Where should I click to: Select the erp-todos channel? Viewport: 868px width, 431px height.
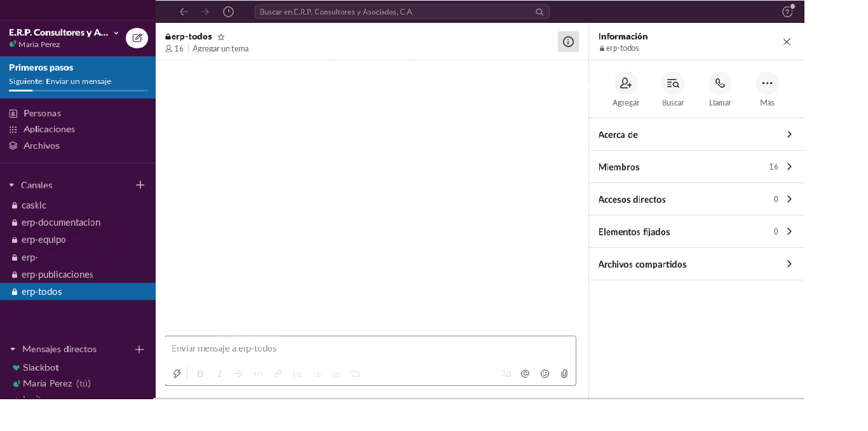coord(78,292)
